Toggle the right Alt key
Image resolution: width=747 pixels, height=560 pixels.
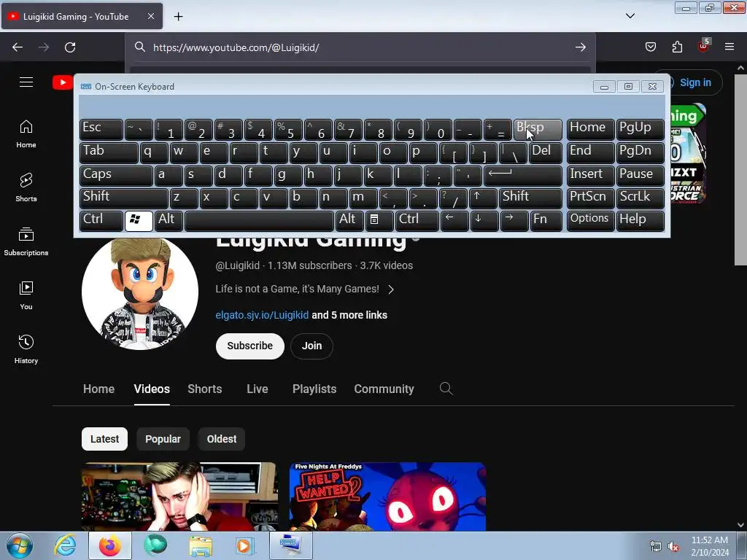[x=349, y=220]
